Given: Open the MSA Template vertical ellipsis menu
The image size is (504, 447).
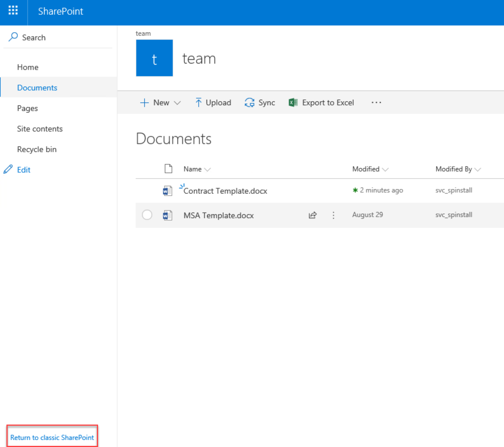Looking at the screenshot, I should (x=333, y=215).
